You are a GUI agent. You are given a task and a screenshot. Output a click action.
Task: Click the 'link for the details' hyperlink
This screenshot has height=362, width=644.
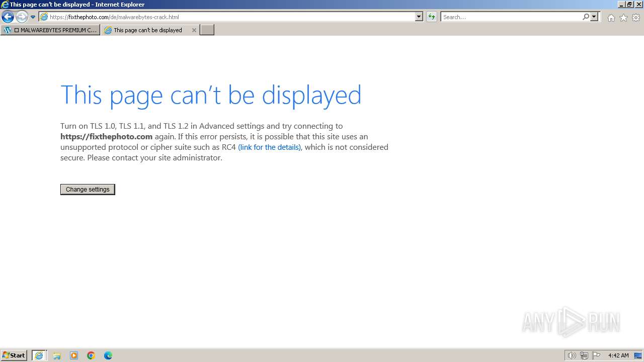269,147
